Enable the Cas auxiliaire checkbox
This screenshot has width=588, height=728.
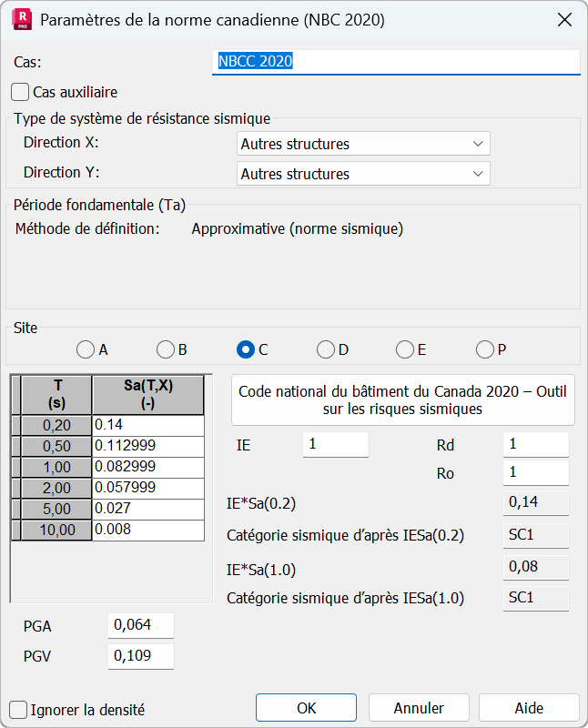pos(20,92)
